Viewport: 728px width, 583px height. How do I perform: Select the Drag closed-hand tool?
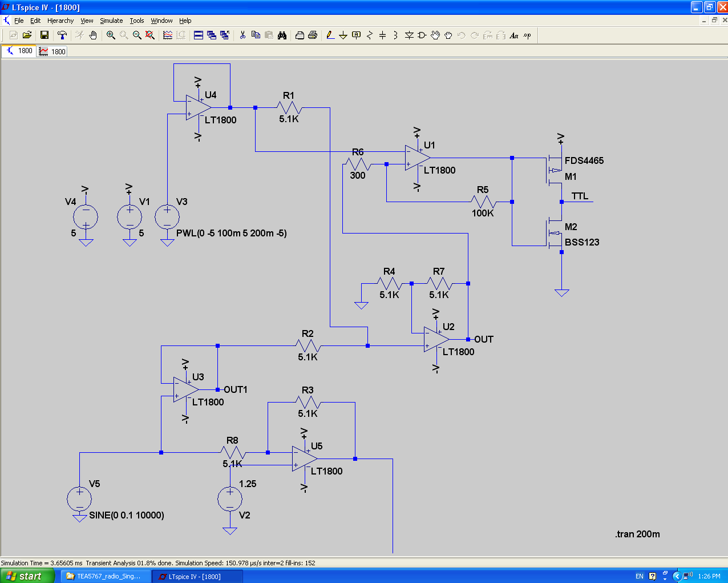(448, 35)
